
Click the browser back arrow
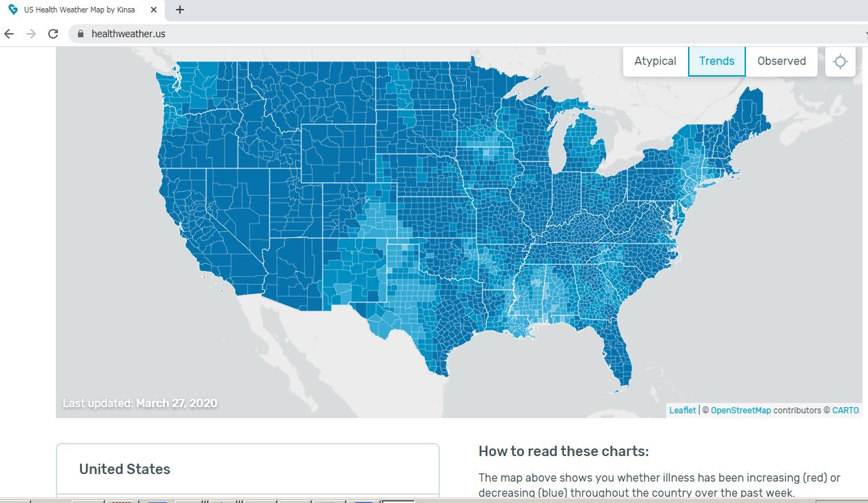[9, 34]
